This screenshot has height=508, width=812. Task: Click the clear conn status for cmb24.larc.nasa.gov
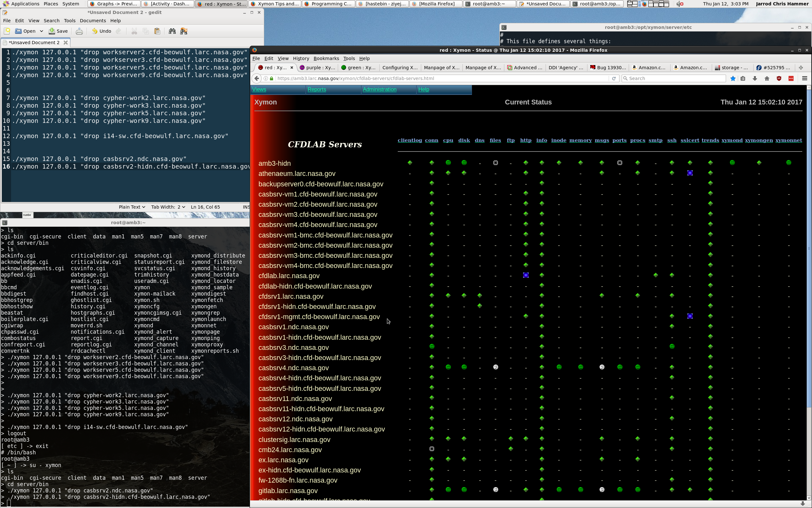click(x=431, y=449)
